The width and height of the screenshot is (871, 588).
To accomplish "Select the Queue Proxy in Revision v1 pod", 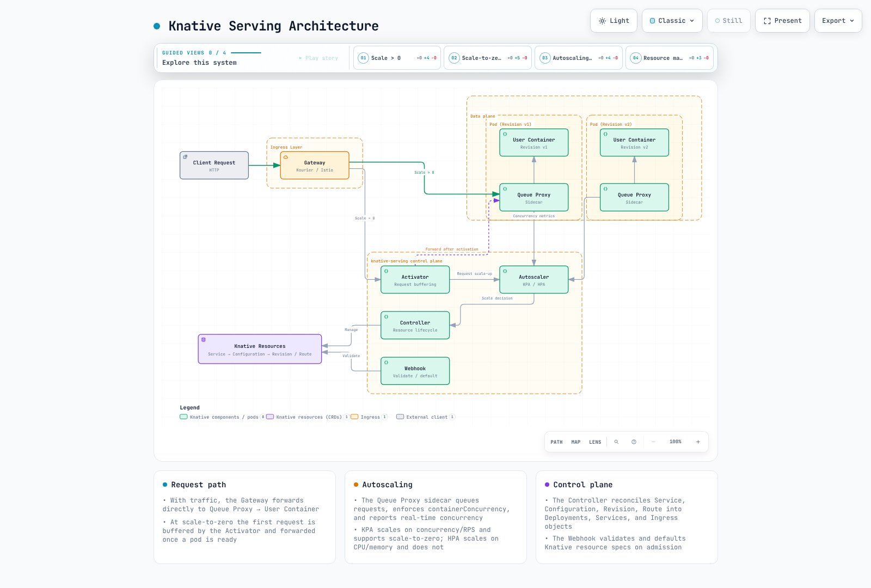I will click(534, 198).
